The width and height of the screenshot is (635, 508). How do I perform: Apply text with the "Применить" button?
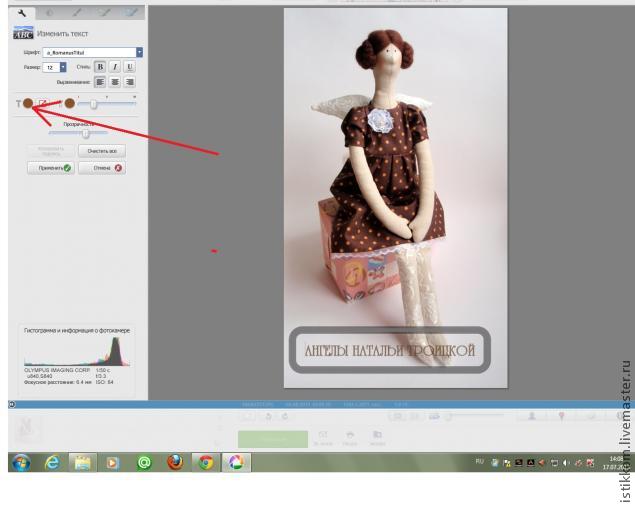click(51, 168)
